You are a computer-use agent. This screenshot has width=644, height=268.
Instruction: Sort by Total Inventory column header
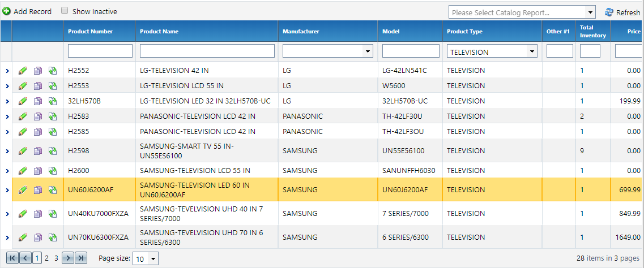tap(592, 32)
